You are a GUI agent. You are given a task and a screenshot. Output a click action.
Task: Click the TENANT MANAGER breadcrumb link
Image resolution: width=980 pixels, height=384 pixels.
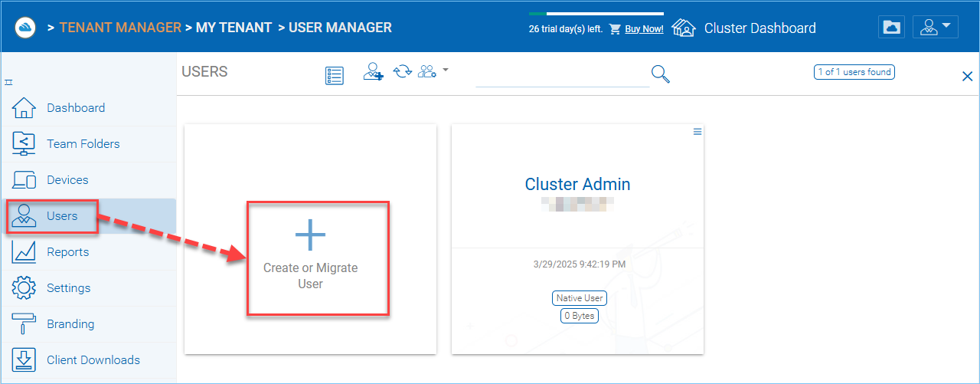(x=120, y=28)
